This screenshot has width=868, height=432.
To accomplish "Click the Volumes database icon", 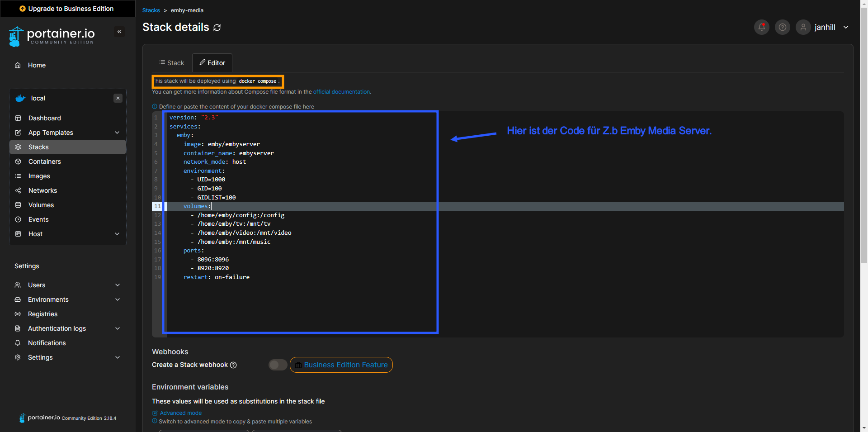I will click(x=18, y=205).
